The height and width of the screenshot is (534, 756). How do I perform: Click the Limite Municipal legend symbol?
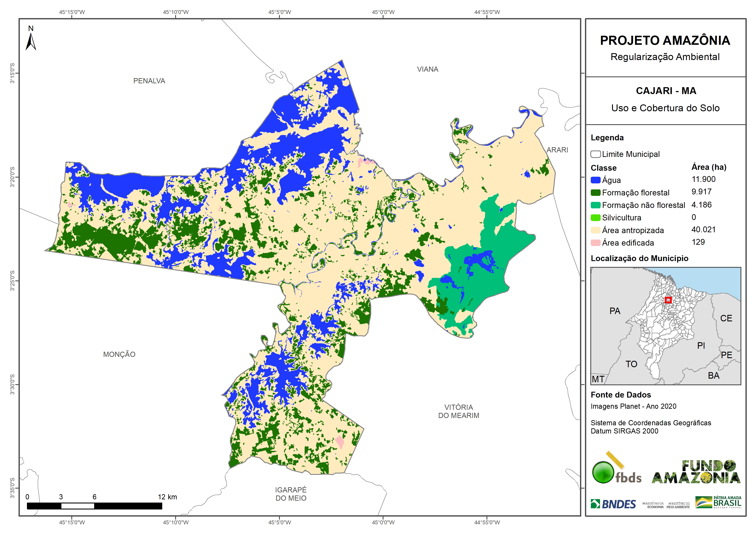[x=595, y=154]
